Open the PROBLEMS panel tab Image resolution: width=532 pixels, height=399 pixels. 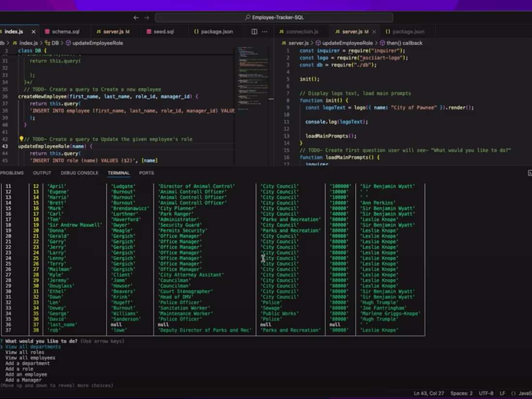click(12, 173)
